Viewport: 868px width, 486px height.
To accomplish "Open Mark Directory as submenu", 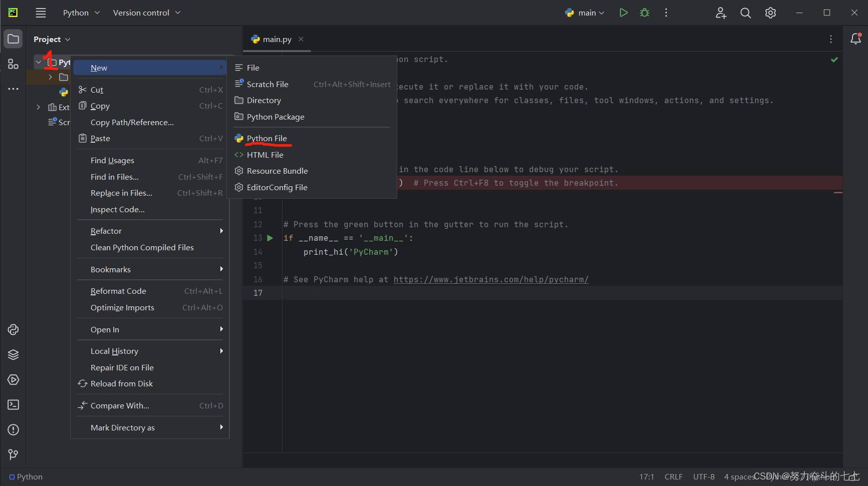I will click(x=150, y=427).
